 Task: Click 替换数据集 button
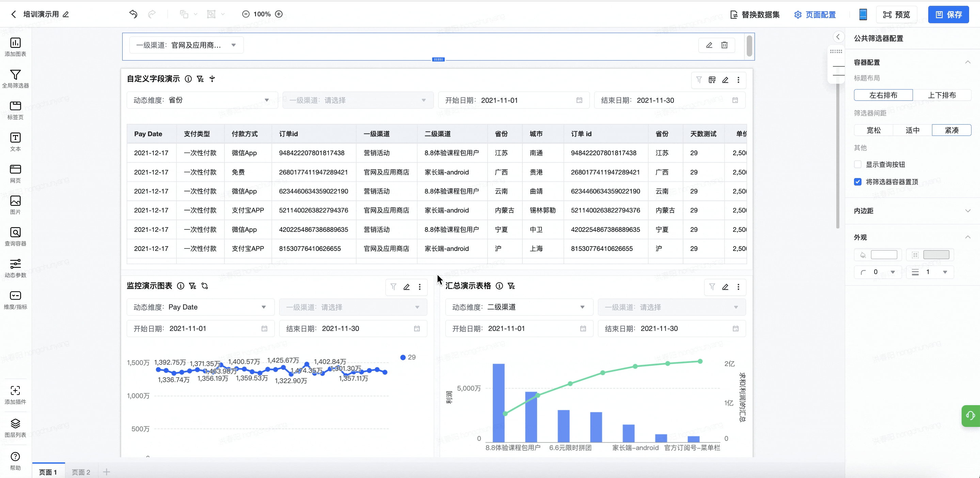pyautogui.click(x=755, y=14)
